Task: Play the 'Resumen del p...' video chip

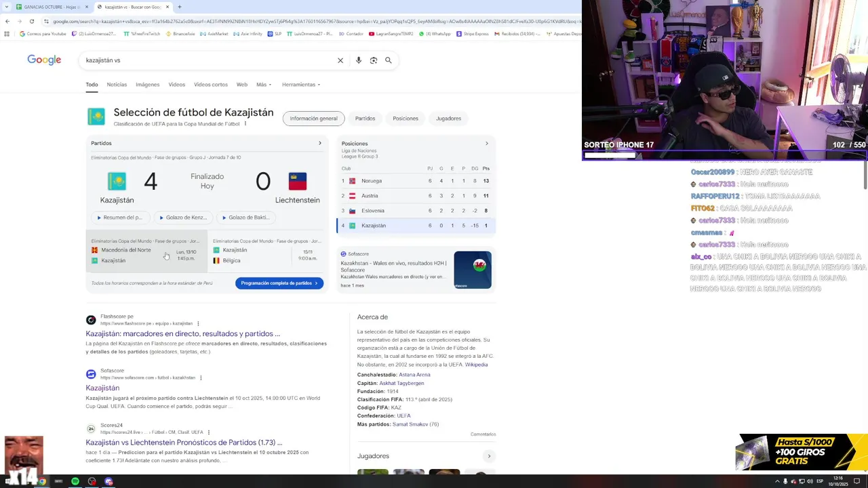Action: [x=120, y=218]
